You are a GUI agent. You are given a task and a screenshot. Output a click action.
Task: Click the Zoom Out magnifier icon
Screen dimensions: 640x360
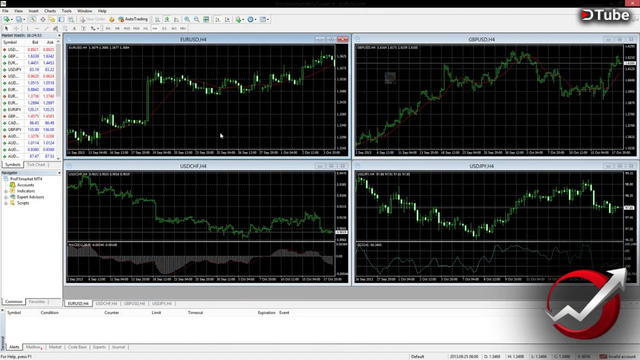196,19
